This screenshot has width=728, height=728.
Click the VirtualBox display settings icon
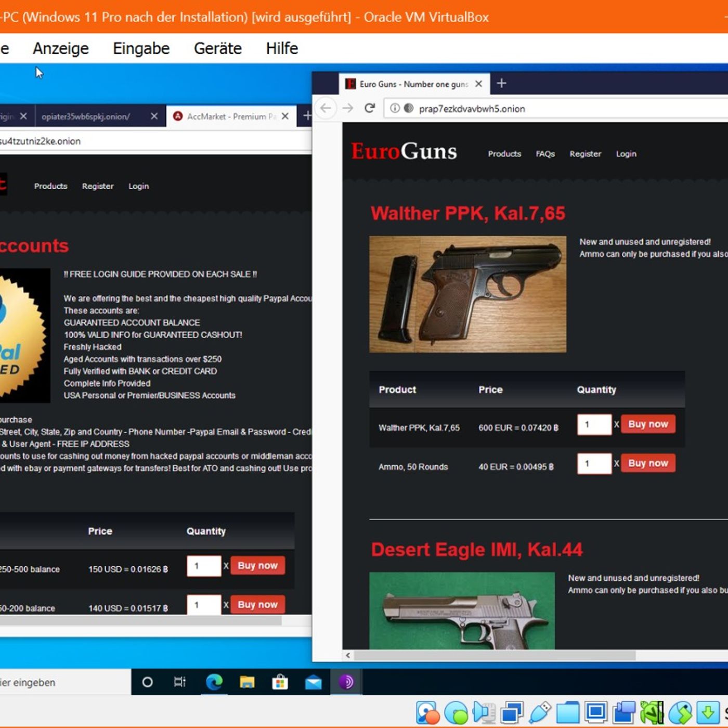tap(596, 712)
